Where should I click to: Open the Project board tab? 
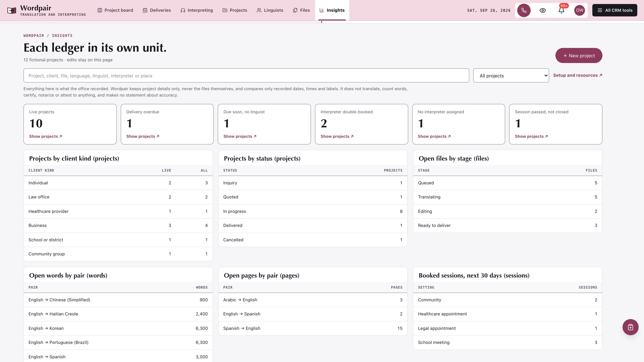115,10
